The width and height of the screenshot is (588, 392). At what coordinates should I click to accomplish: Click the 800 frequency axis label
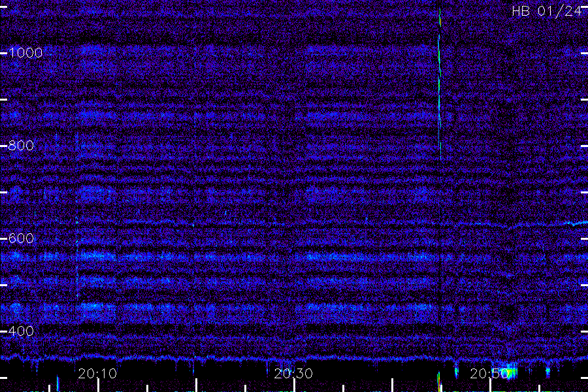pos(21,146)
